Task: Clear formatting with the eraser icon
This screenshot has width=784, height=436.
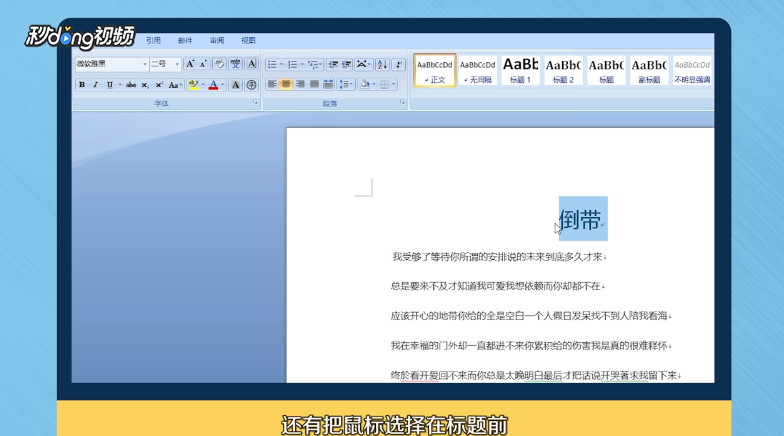Action: click(x=219, y=64)
